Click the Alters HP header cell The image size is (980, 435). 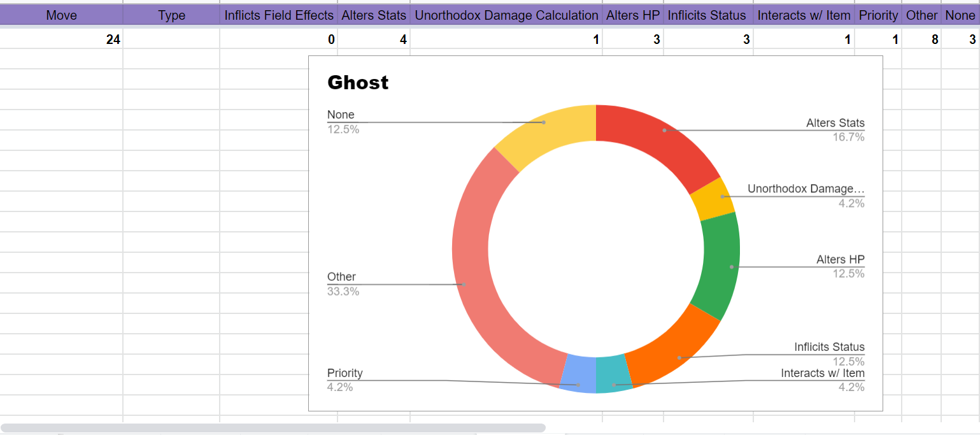(633, 15)
